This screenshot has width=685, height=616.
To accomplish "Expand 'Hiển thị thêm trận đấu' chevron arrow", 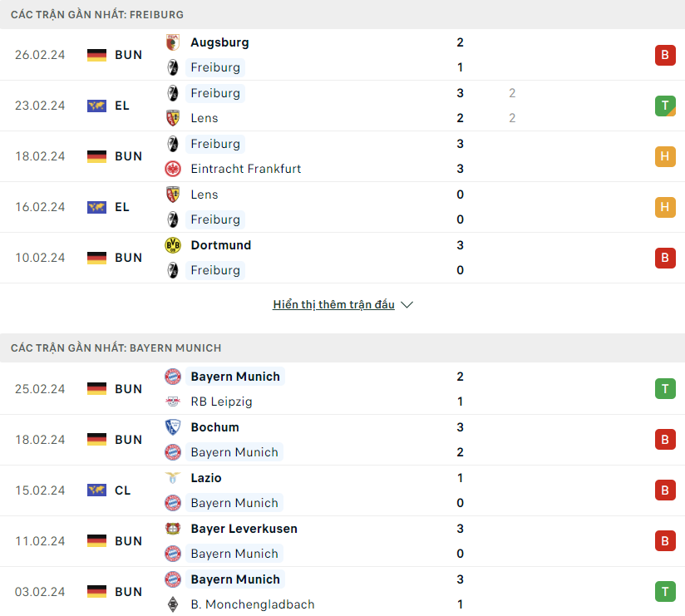I will coord(407,305).
